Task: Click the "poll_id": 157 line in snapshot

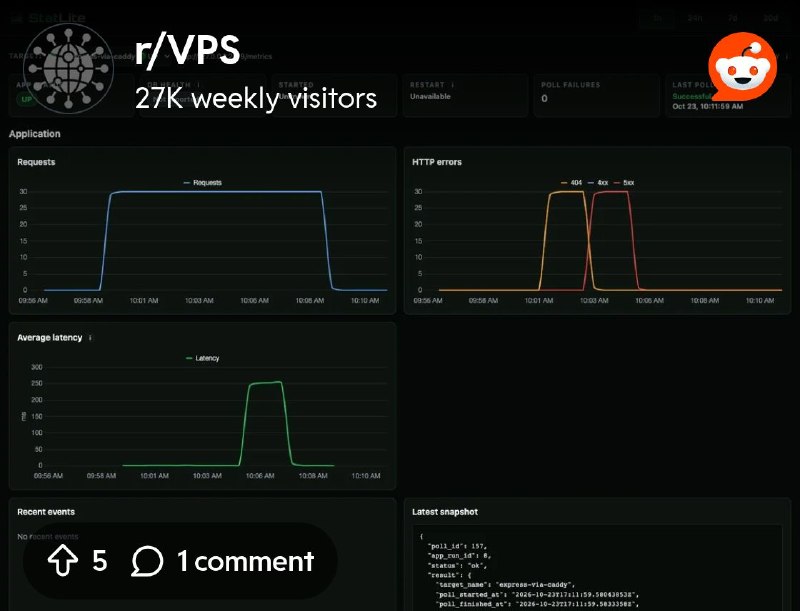Action: click(x=457, y=546)
